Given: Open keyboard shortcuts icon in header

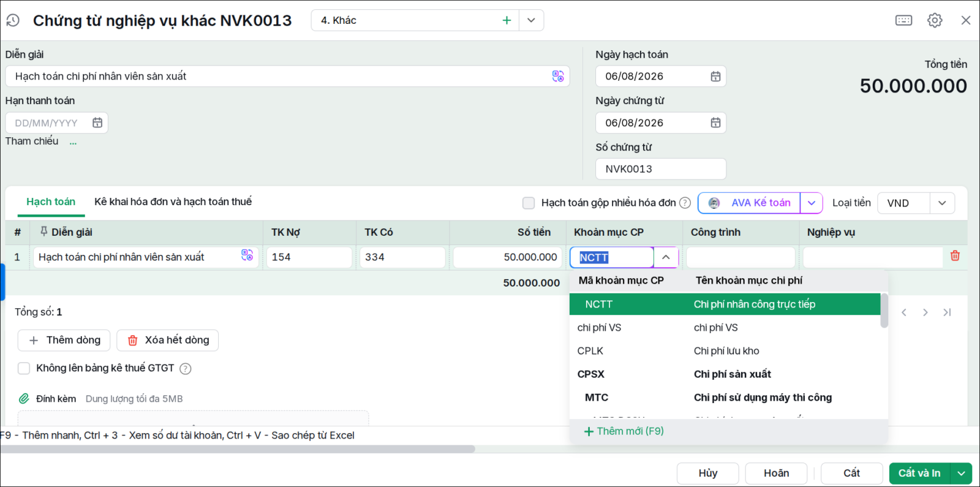Looking at the screenshot, I should point(903,20).
